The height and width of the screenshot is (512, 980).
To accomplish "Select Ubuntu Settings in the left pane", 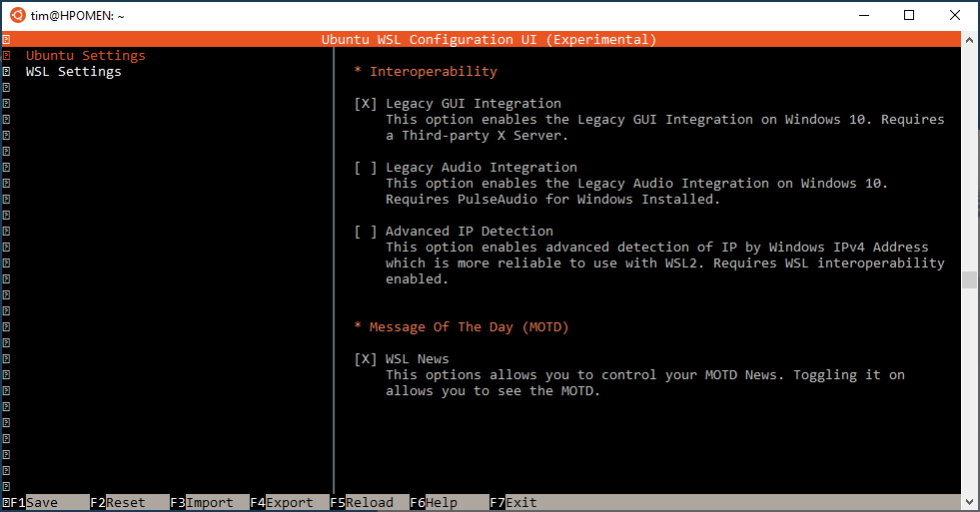I will tap(85, 56).
